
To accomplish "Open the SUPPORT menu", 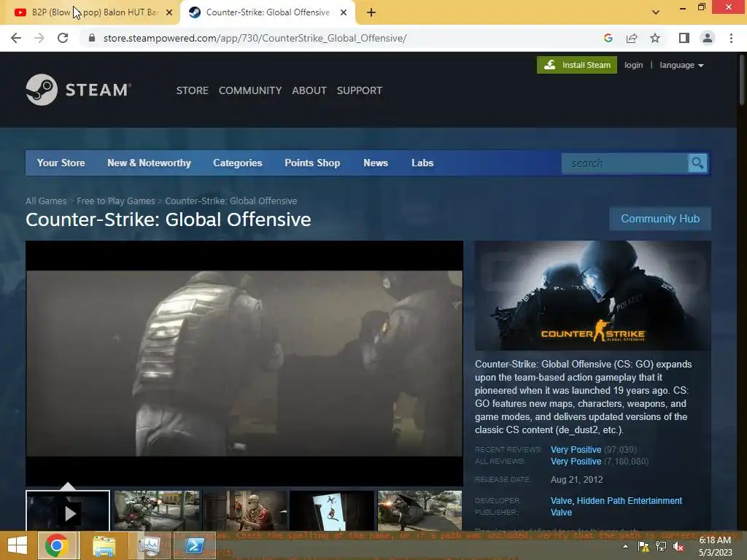I will coord(359,90).
